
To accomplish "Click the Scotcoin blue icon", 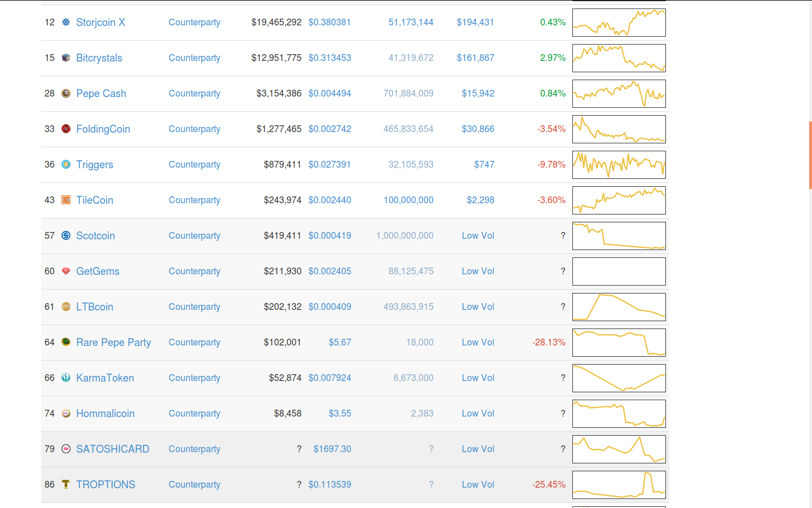I will (x=66, y=235).
